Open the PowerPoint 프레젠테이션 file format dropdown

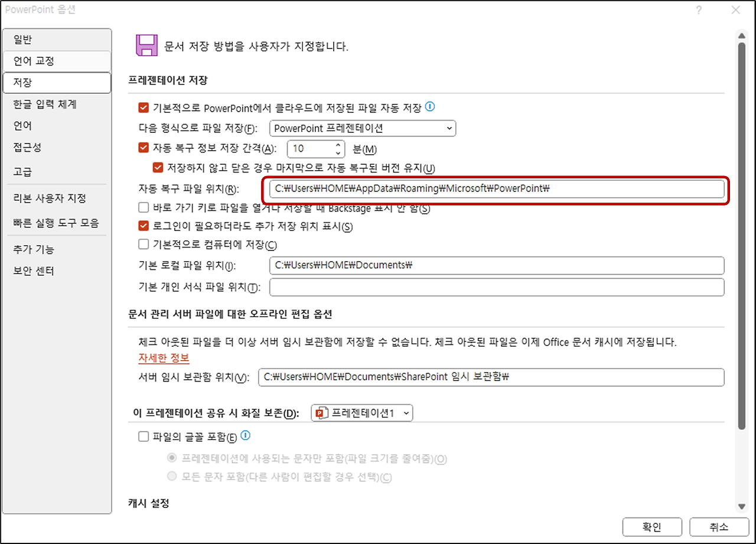pos(363,128)
